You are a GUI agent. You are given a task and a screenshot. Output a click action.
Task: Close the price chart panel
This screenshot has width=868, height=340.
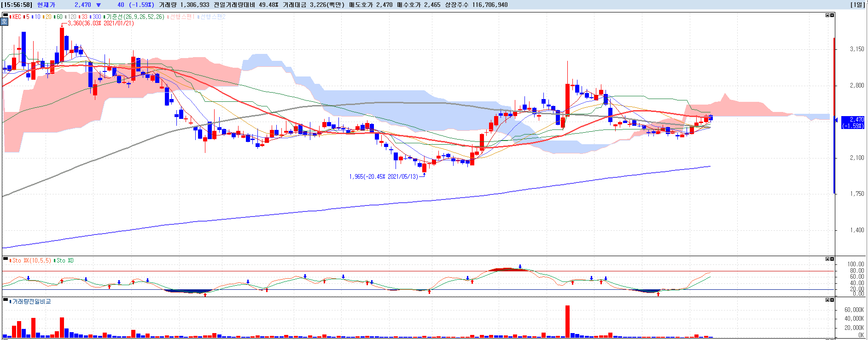832,15
